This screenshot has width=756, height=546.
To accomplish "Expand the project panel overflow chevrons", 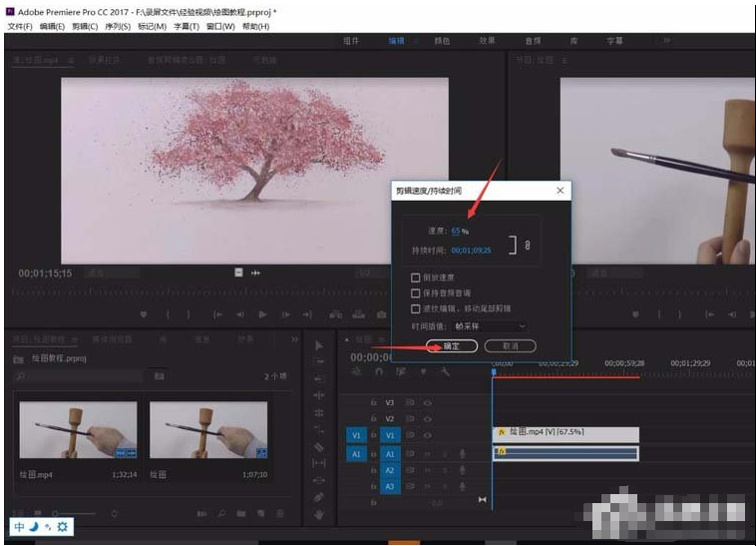I will pyautogui.click(x=295, y=339).
